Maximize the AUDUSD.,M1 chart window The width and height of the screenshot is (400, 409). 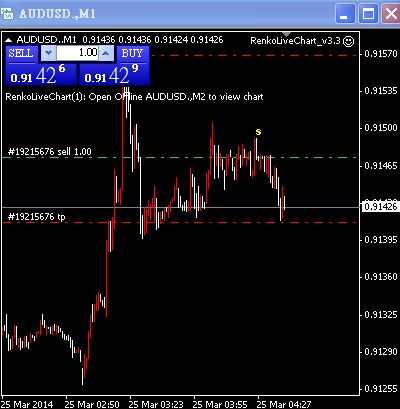click(x=368, y=14)
